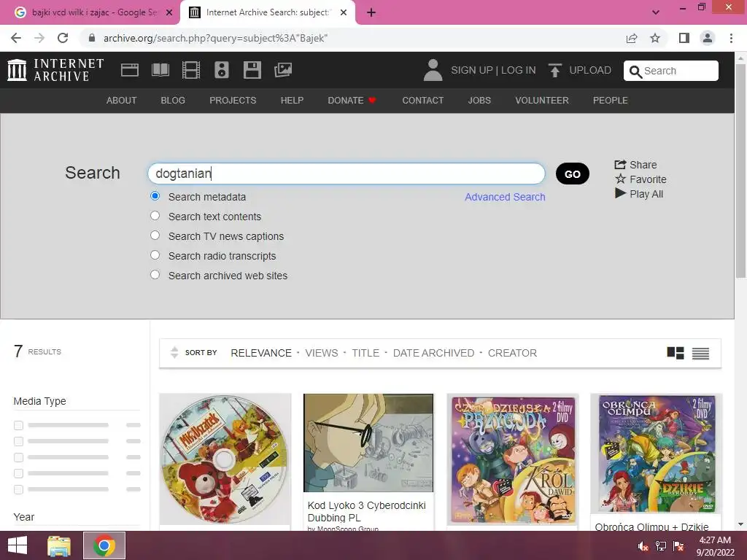This screenshot has height=560, width=747.
Task: Click the upload arrow icon
Action: pyautogui.click(x=554, y=71)
